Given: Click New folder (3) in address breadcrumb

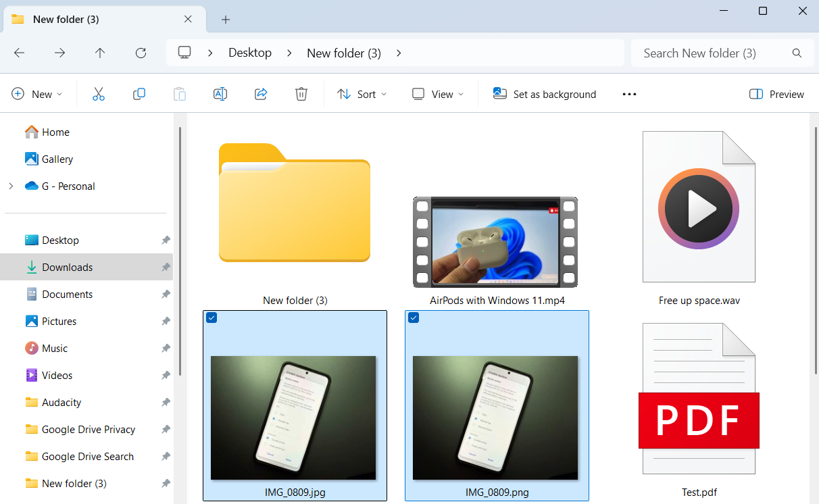Looking at the screenshot, I should [344, 53].
